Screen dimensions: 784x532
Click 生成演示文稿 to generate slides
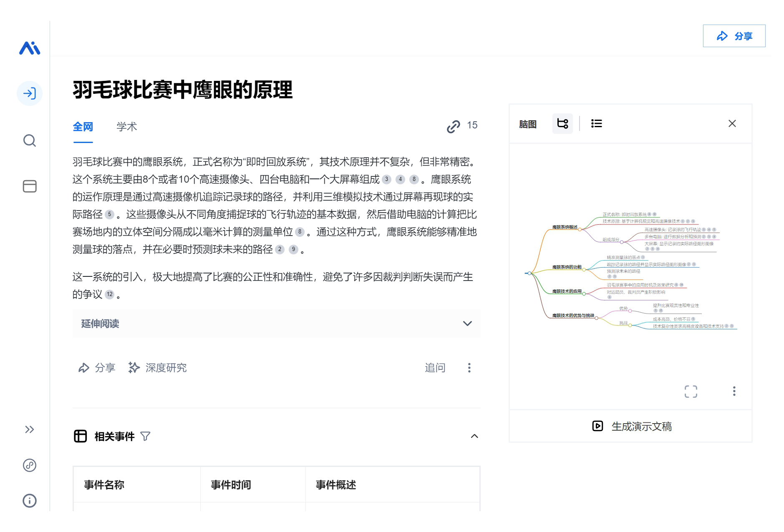click(x=631, y=427)
